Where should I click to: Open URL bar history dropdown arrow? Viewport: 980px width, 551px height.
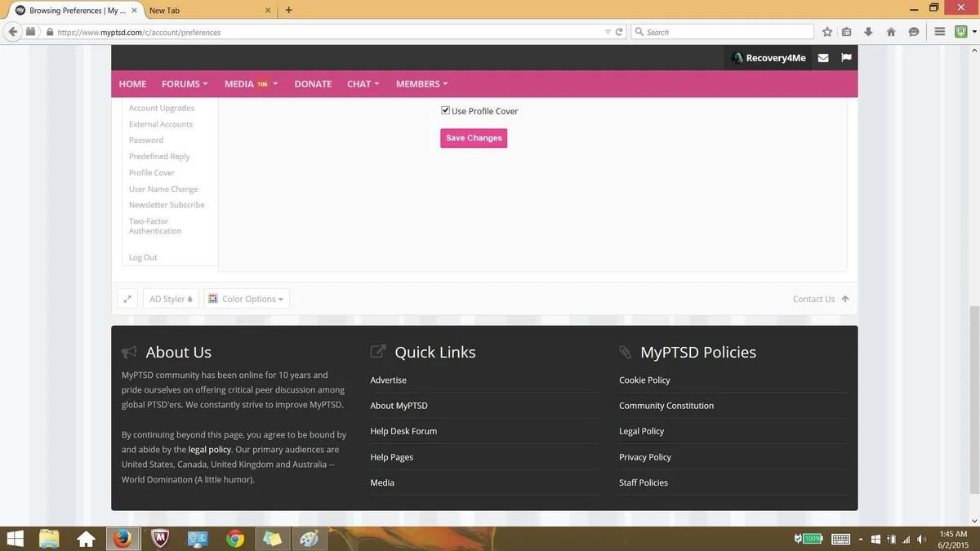pos(608,32)
